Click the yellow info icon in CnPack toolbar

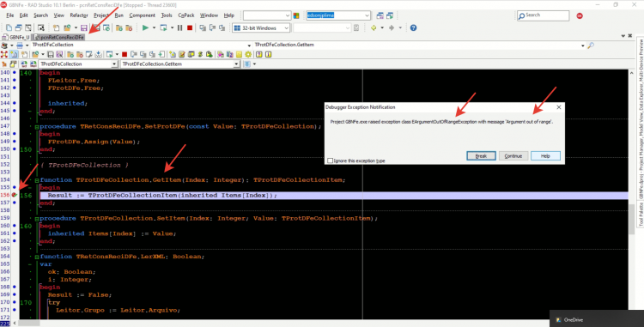click(x=268, y=54)
